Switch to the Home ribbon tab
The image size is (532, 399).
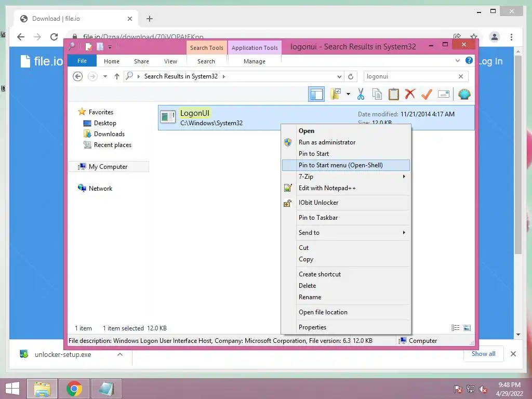pyautogui.click(x=112, y=61)
